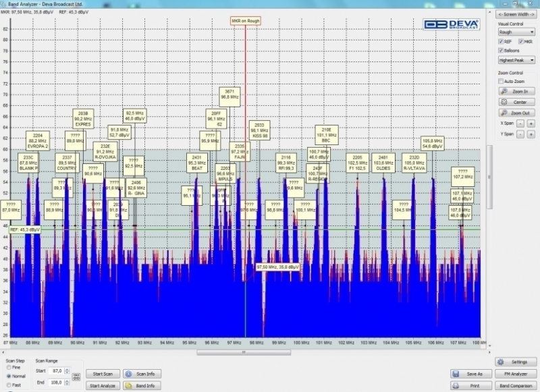Click the '97,50 MHz, 35,8 dBµV' marker label
540x392 pixels.
point(277,267)
